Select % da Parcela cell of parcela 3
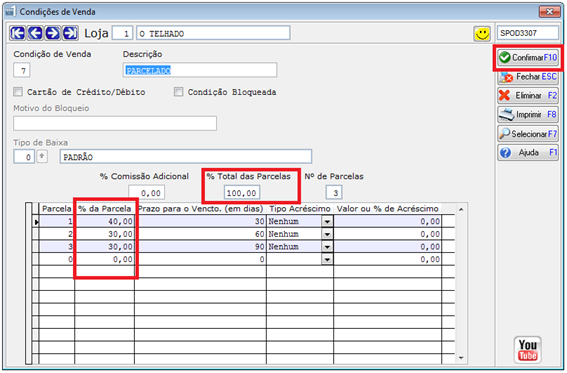Screen dimensions: 567x373 coord(105,247)
